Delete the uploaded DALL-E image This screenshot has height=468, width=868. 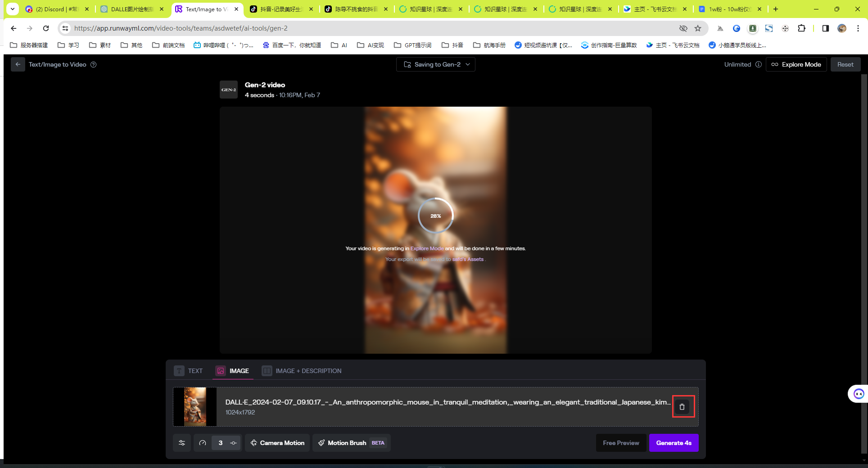click(x=682, y=407)
